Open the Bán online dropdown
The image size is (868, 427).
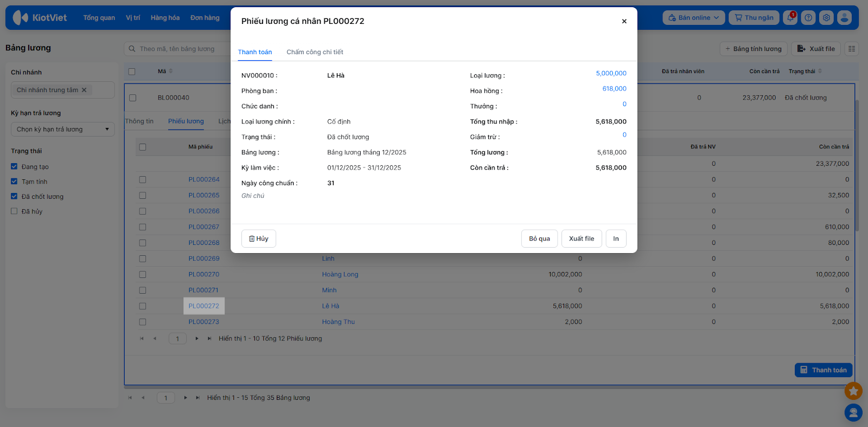[693, 18]
